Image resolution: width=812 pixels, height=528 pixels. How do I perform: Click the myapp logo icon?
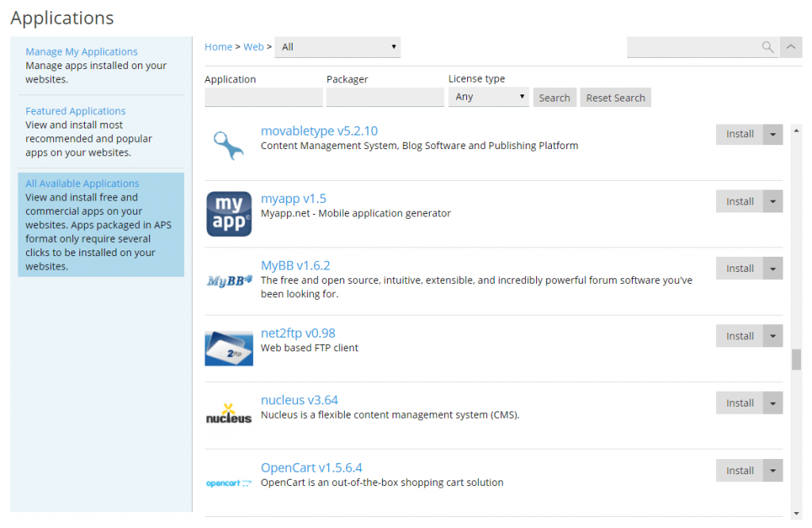[x=229, y=214]
